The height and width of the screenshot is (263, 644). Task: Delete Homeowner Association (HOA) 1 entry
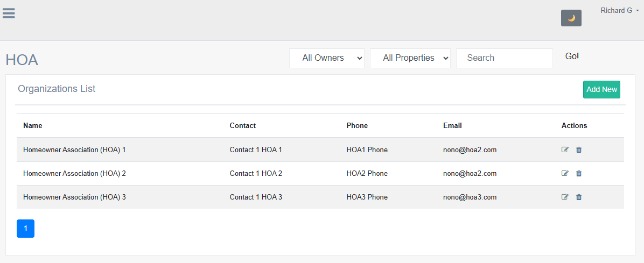click(579, 150)
